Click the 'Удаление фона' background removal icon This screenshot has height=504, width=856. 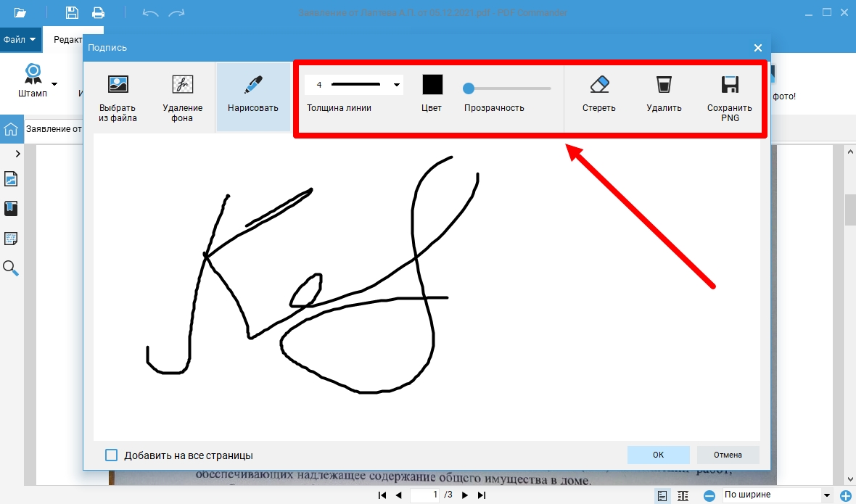point(182,85)
